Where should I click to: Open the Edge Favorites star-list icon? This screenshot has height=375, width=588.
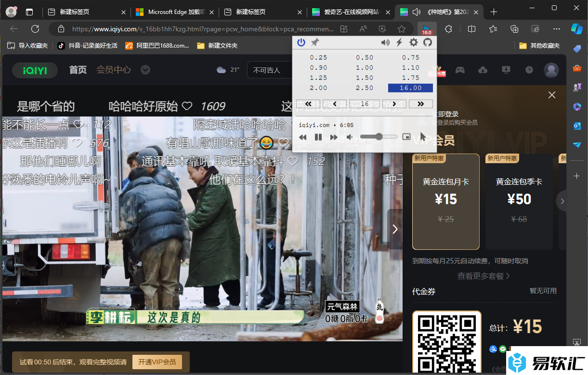493,29
